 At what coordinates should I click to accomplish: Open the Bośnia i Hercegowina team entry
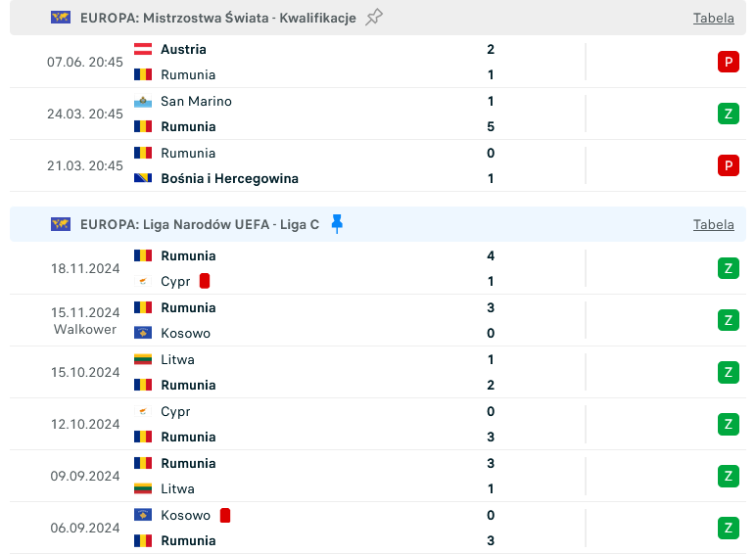pyautogui.click(x=229, y=179)
